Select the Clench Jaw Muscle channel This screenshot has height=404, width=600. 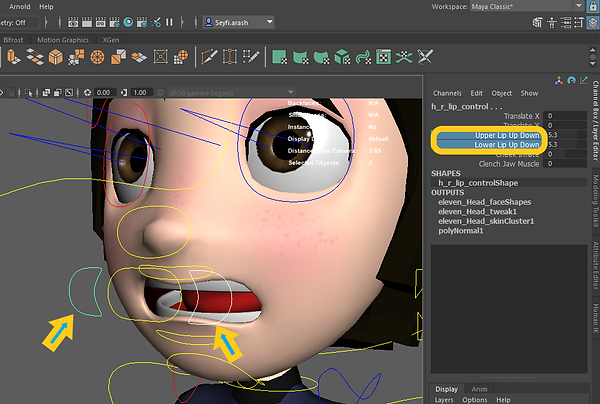click(x=509, y=164)
